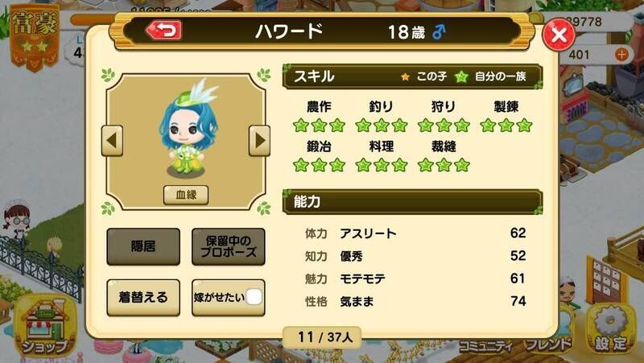Click the 農作 skill stars
Screen dimensions: 644x363
coord(319,126)
